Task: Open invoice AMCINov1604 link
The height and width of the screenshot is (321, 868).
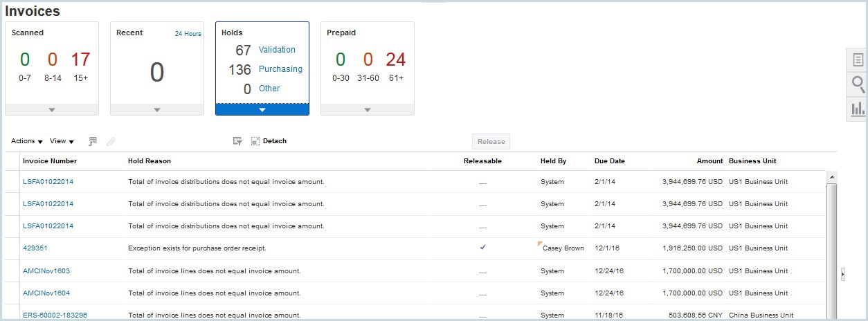Action: 46,293
